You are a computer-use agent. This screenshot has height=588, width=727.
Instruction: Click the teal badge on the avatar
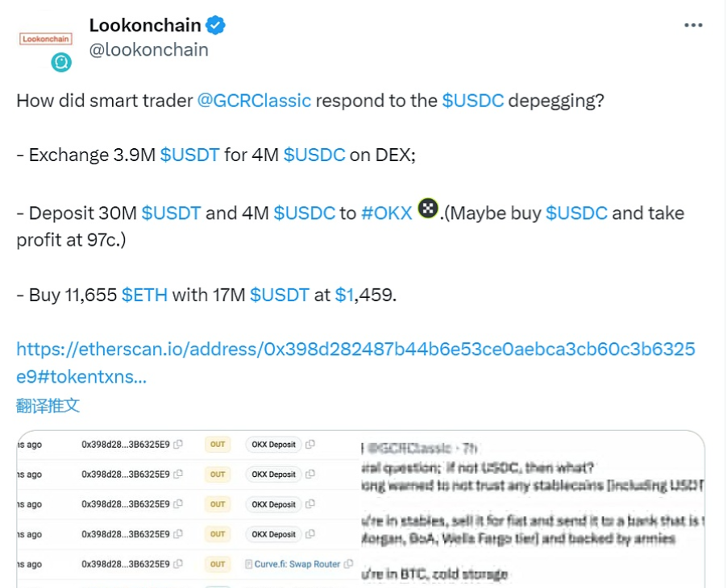tap(61, 62)
